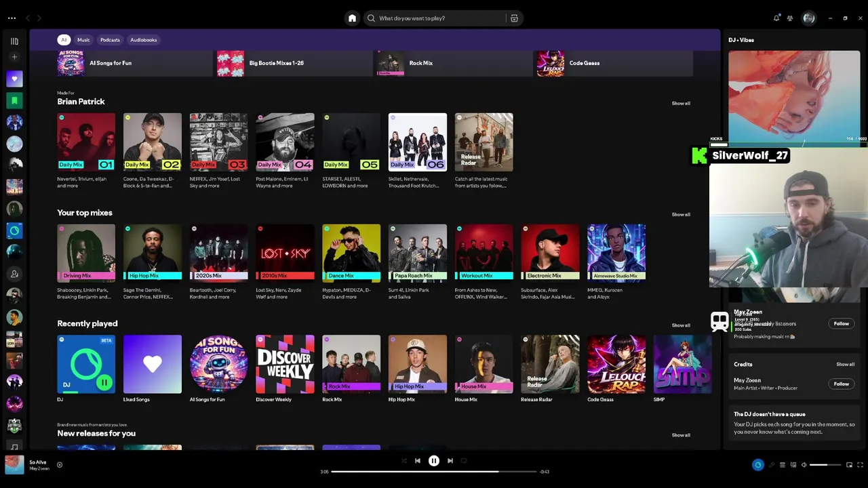
Task: Select the Music filter chip
Action: pos(83,40)
